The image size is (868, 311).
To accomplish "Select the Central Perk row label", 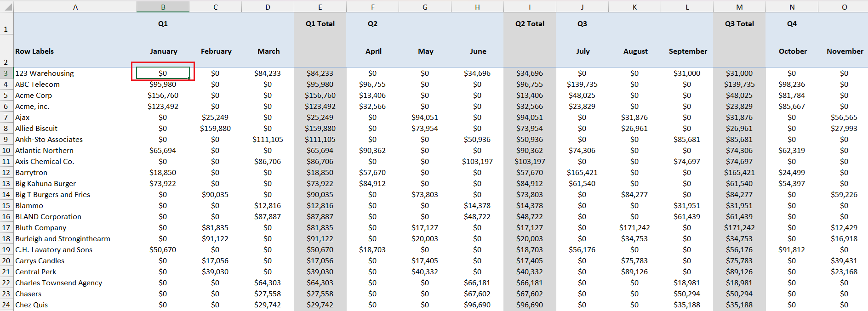I will (x=35, y=271).
